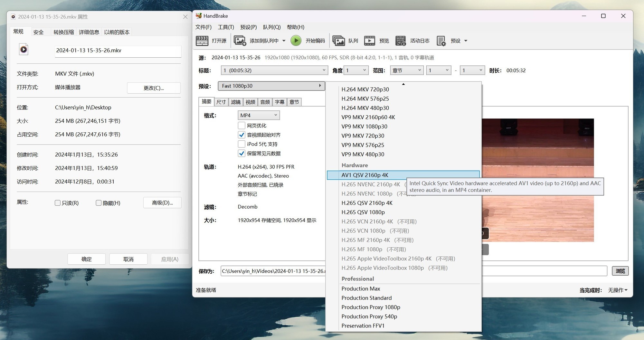Switch to the 音频 tab

pos(265,102)
